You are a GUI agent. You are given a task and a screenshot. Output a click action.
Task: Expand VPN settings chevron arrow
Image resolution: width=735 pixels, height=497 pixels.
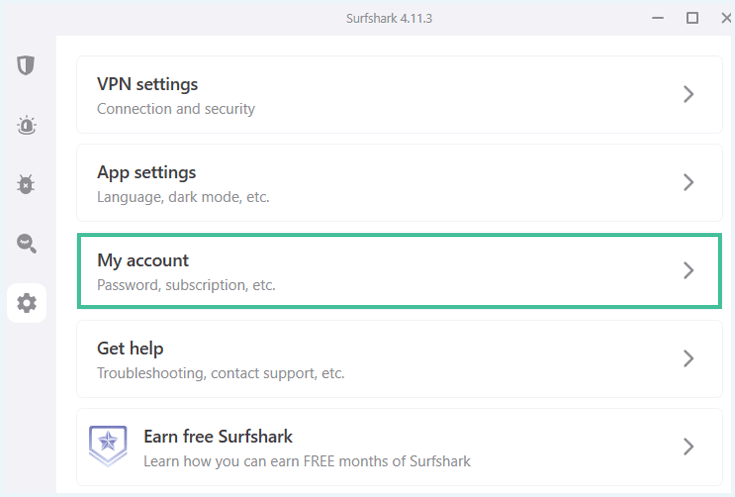pos(688,94)
